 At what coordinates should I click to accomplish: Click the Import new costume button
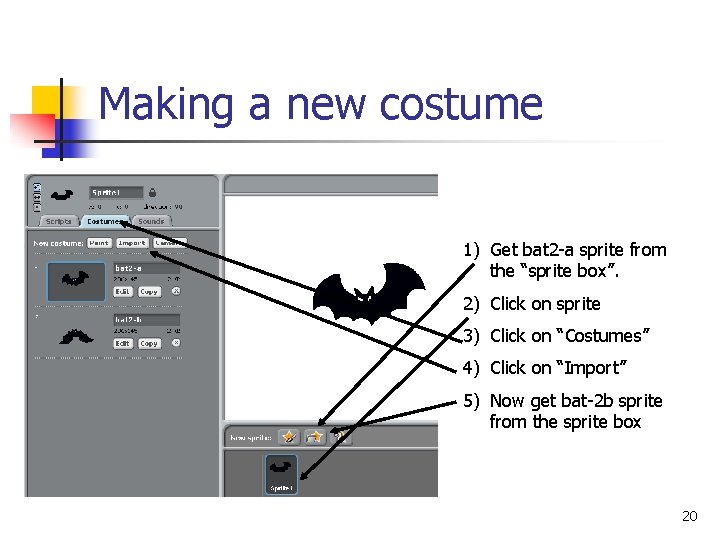tap(132, 243)
